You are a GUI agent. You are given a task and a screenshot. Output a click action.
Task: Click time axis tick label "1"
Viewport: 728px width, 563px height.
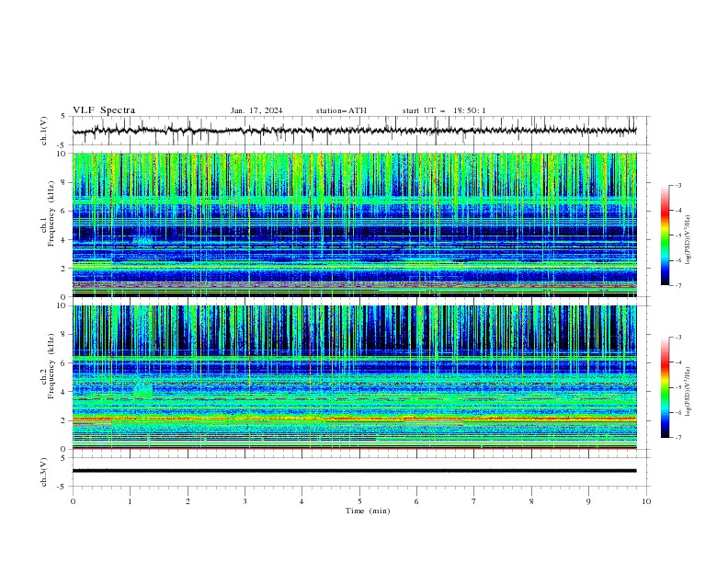(x=130, y=501)
